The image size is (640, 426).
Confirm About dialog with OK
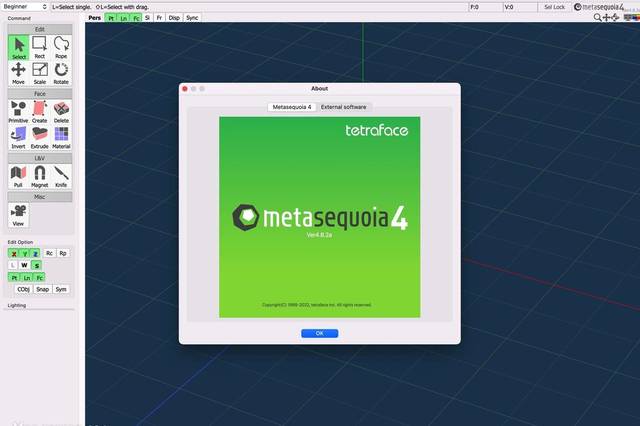320,333
